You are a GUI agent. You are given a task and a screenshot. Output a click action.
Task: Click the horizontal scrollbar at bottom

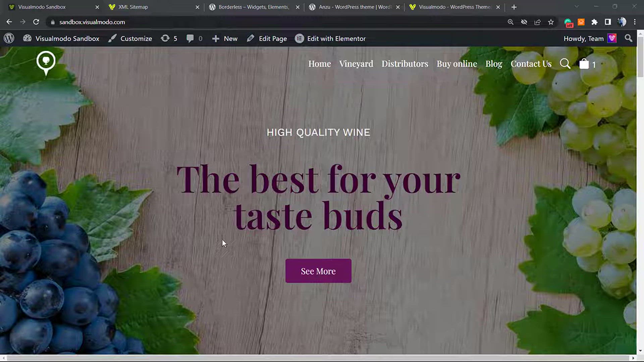pos(318,358)
